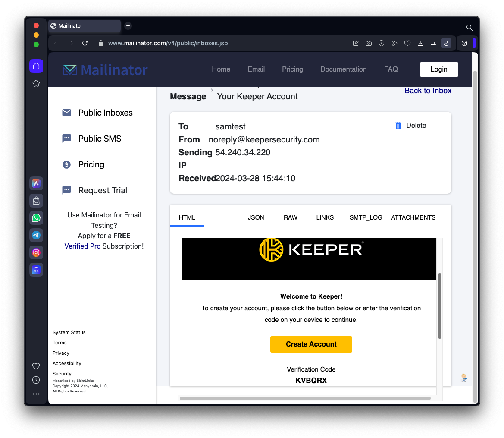Open Accessibility footer link
The image size is (504, 438).
[67, 363]
